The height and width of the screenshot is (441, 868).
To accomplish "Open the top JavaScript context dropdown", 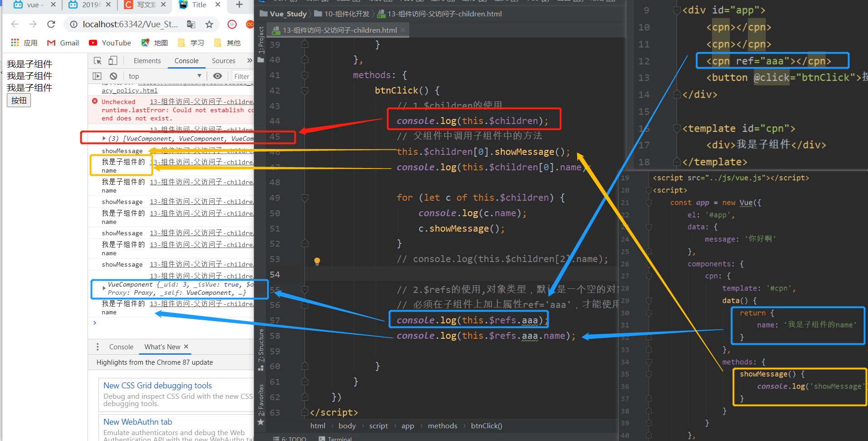I will point(165,76).
